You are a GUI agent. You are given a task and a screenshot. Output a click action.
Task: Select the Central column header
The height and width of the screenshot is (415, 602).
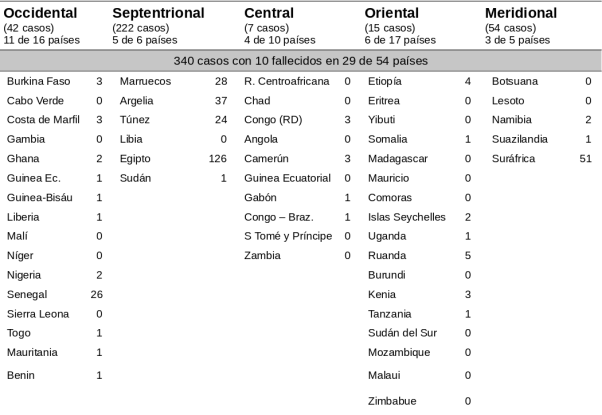point(269,12)
